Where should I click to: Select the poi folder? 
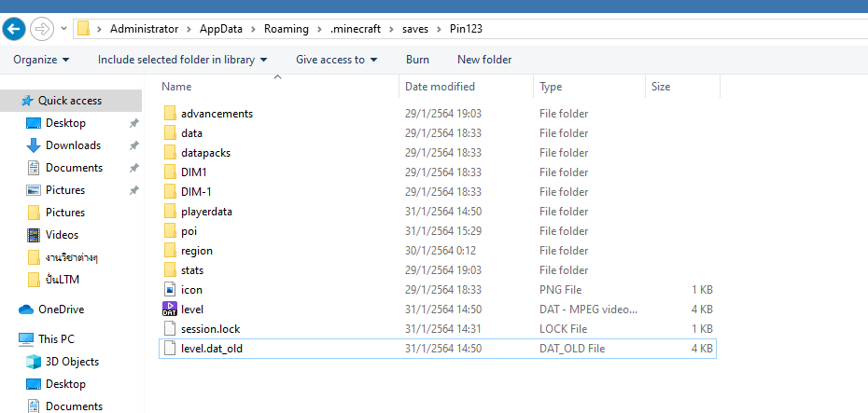[189, 231]
